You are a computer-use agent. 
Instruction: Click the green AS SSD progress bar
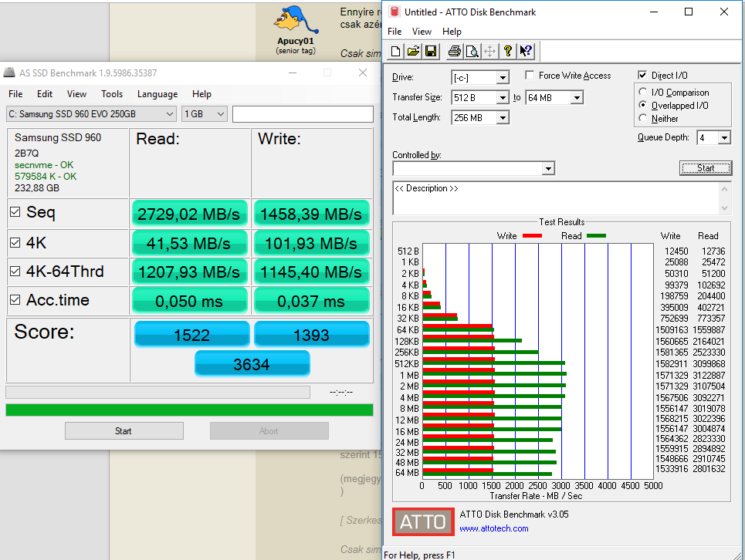[x=189, y=410]
